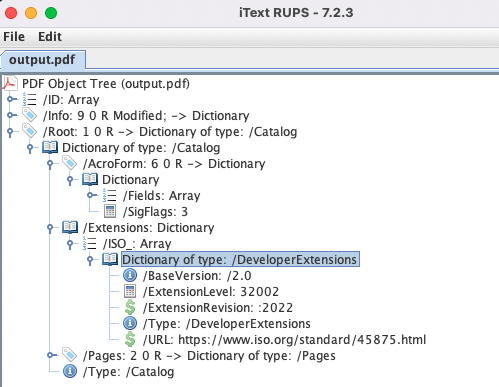Click the array icon beside /Fields

click(x=110, y=196)
